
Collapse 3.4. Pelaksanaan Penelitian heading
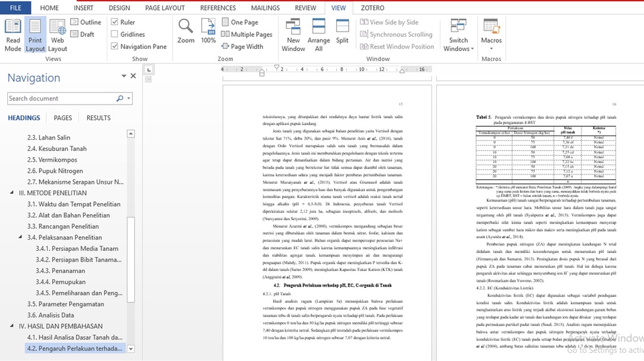coord(19,237)
